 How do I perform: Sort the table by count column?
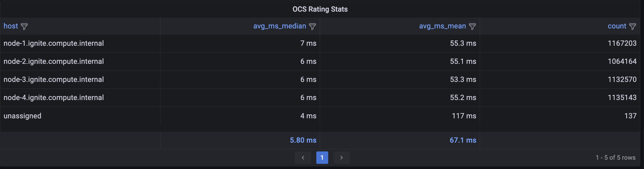(x=617, y=26)
